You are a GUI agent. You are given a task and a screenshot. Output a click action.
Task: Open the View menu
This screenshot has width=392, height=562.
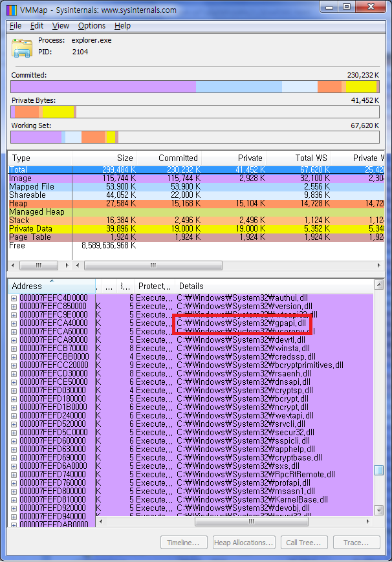coord(61,26)
